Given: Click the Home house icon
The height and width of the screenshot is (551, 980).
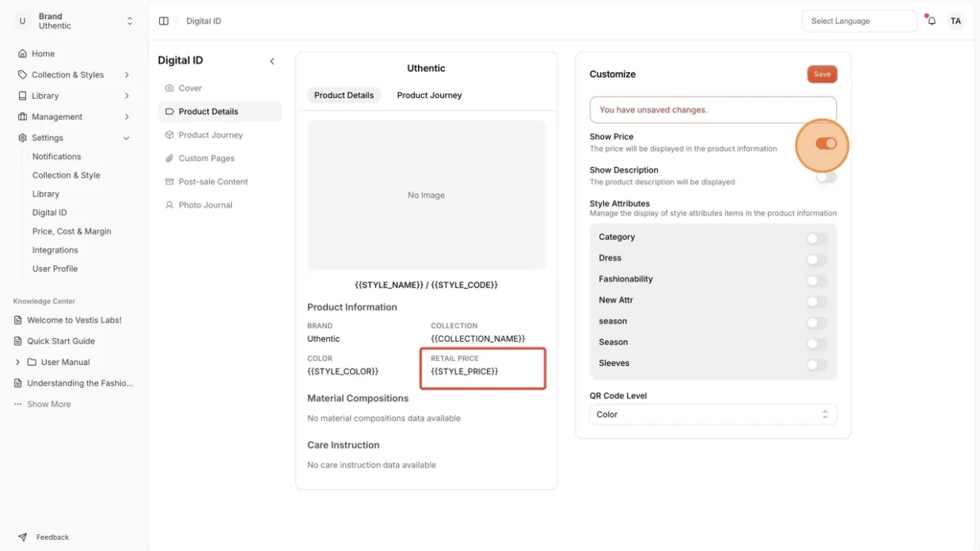Looking at the screenshot, I should (x=22, y=54).
